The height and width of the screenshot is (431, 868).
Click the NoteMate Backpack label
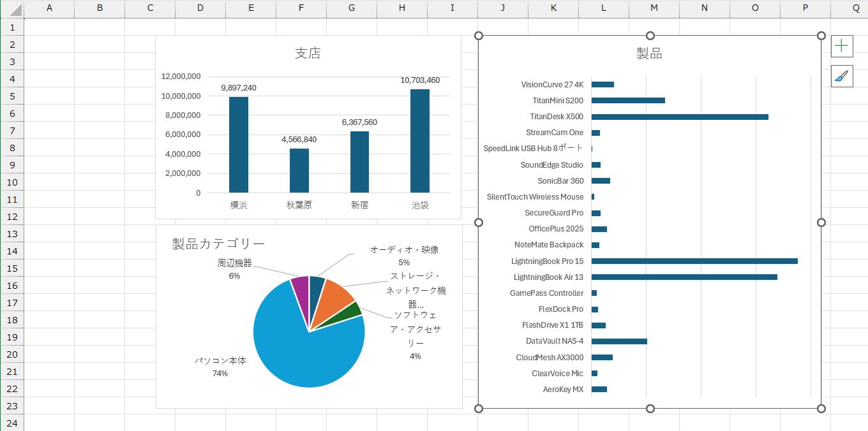[549, 245]
